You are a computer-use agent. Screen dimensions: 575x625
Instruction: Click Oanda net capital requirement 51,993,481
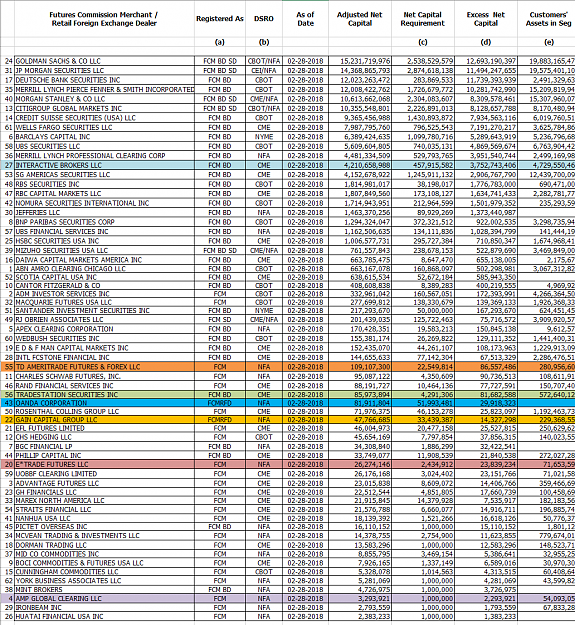pos(423,403)
